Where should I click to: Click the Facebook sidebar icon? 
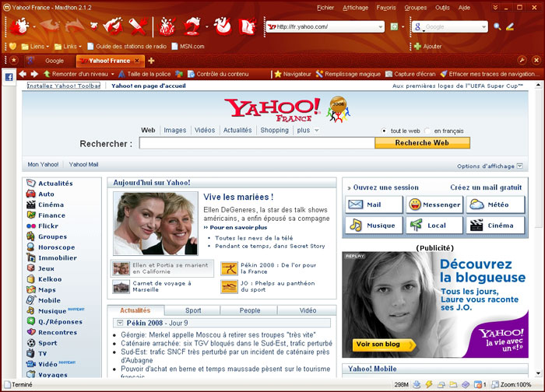click(x=9, y=77)
